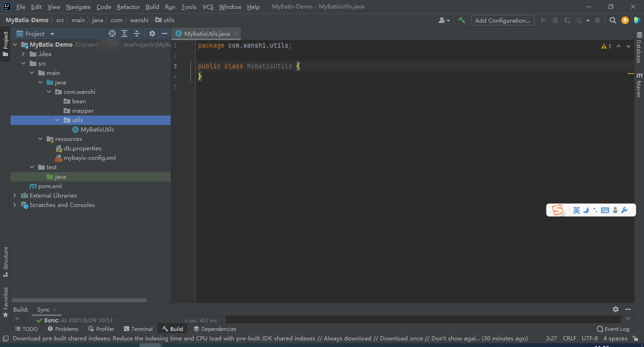This screenshot has width=644, height=347.
Task: Click Add Configuration button
Action: (x=503, y=20)
